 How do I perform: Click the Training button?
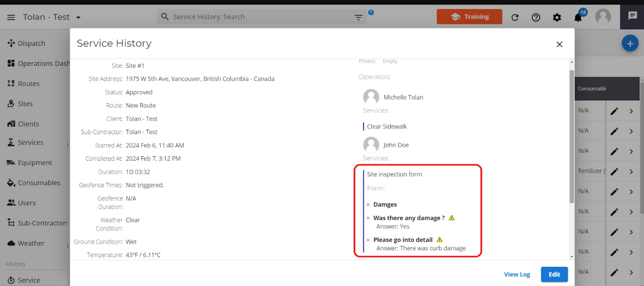pos(469,17)
